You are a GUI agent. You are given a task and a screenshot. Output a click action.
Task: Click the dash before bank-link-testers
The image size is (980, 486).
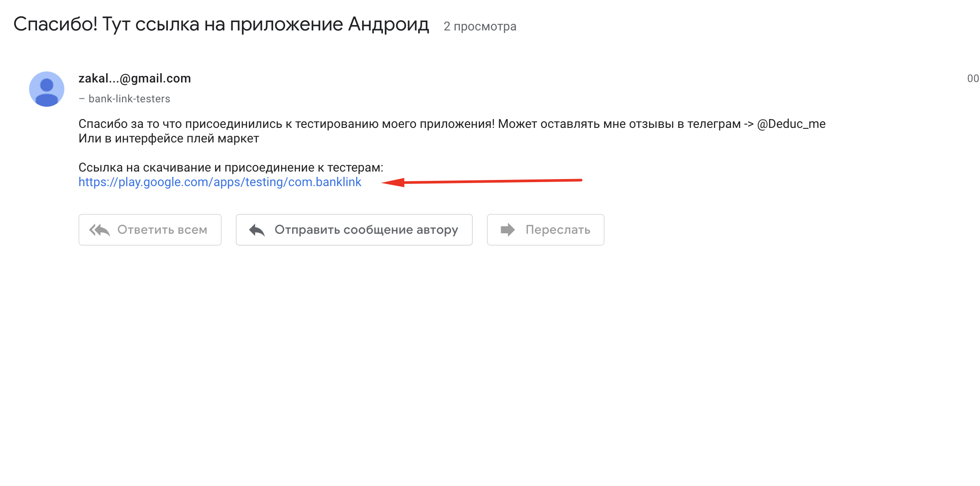point(82,98)
